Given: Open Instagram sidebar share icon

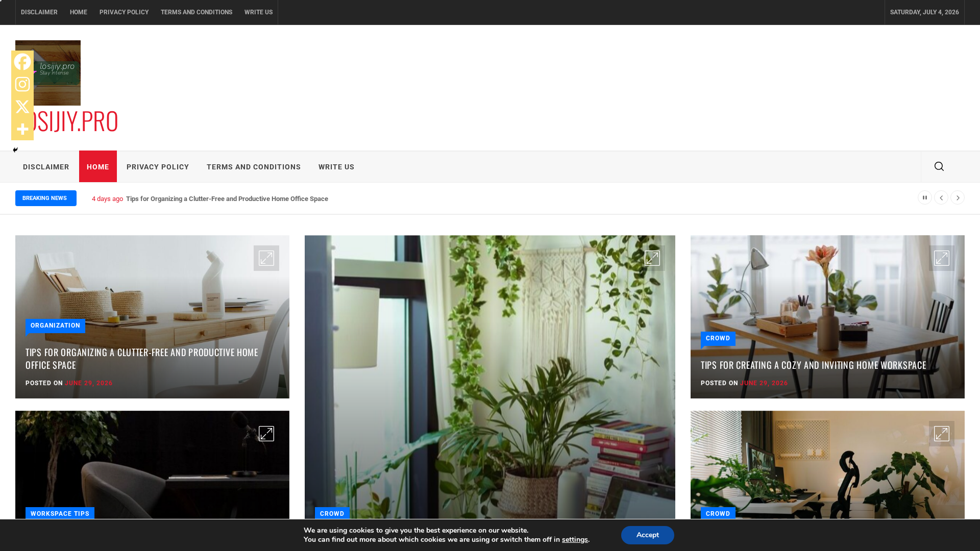Looking at the screenshot, I should click(x=22, y=84).
